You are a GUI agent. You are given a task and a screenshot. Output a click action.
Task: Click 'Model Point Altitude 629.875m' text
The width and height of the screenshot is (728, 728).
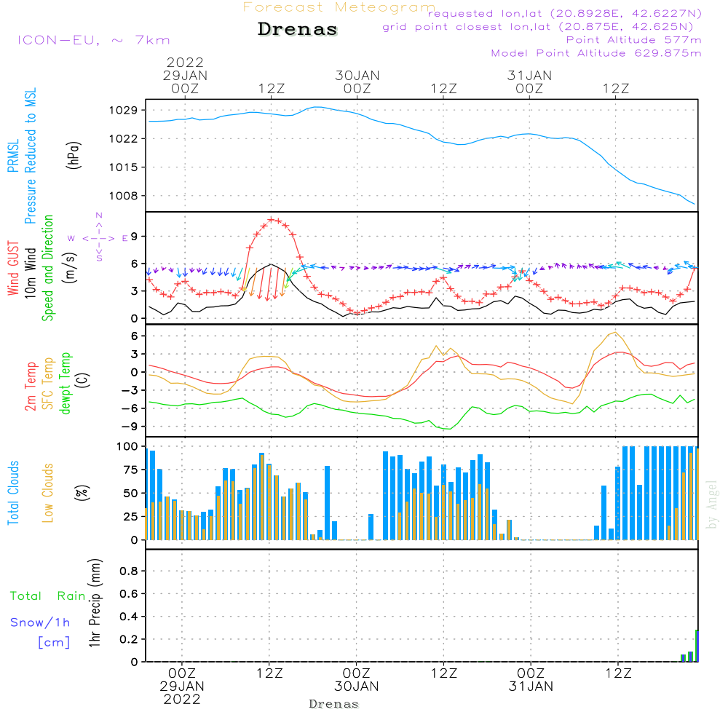596,53
